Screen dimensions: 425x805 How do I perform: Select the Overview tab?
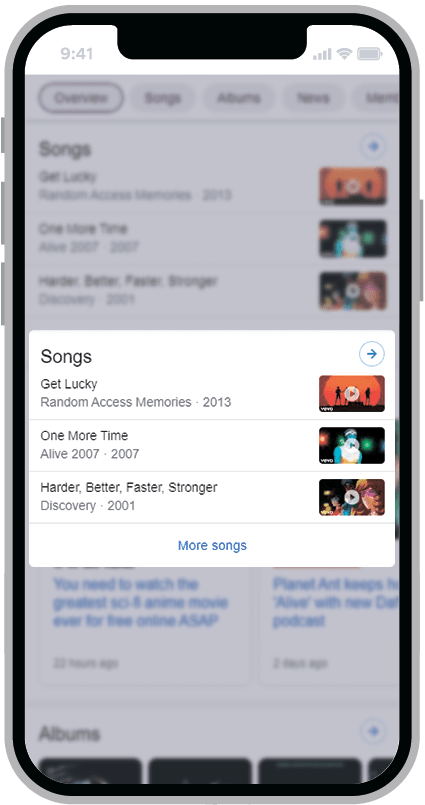coord(81,98)
